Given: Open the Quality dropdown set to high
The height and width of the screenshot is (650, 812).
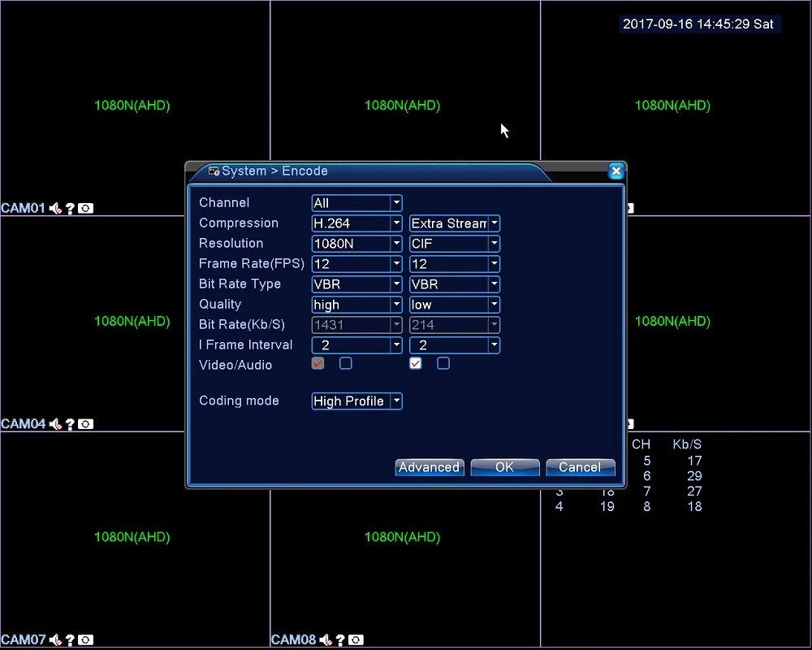Looking at the screenshot, I should tap(356, 304).
